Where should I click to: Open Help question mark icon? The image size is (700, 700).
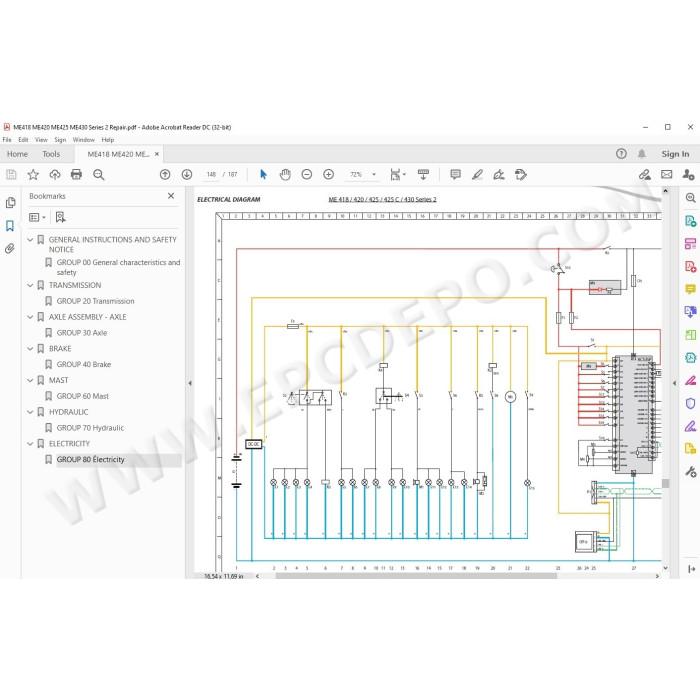[621, 154]
